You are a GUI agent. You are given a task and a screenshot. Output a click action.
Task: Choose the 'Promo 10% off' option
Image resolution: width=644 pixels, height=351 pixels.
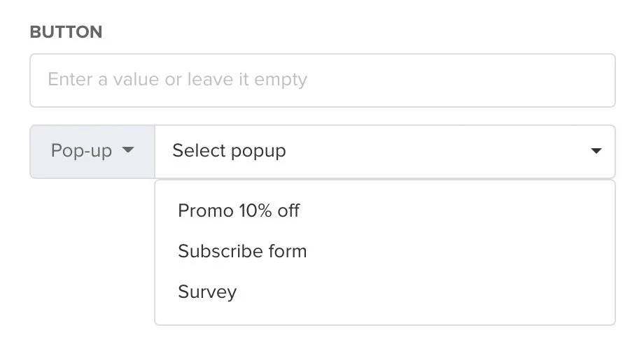pos(239,210)
